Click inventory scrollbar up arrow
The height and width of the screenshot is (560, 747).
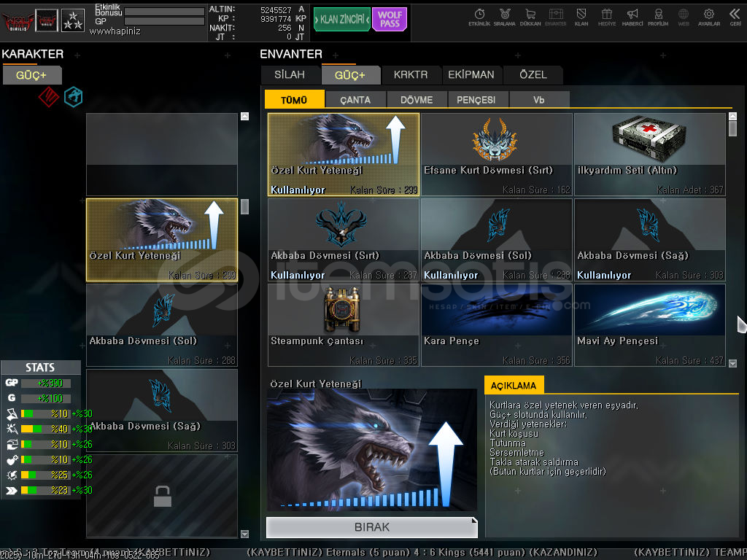(x=732, y=116)
